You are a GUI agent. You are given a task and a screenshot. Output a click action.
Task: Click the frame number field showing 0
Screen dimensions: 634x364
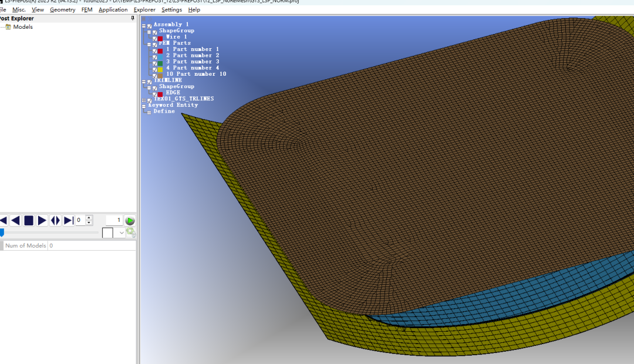coord(80,220)
